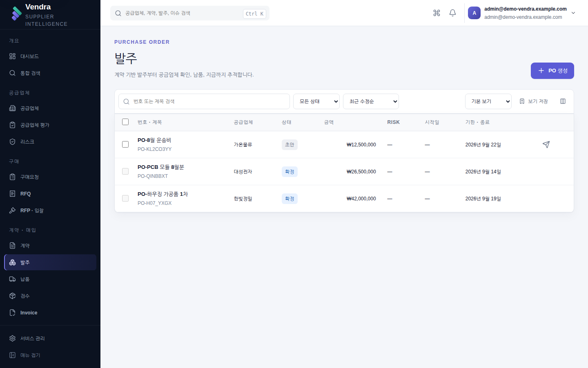
Task: Click the send icon on PO-8월 운송비 row
Action: pyautogui.click(x=546, y=144)
